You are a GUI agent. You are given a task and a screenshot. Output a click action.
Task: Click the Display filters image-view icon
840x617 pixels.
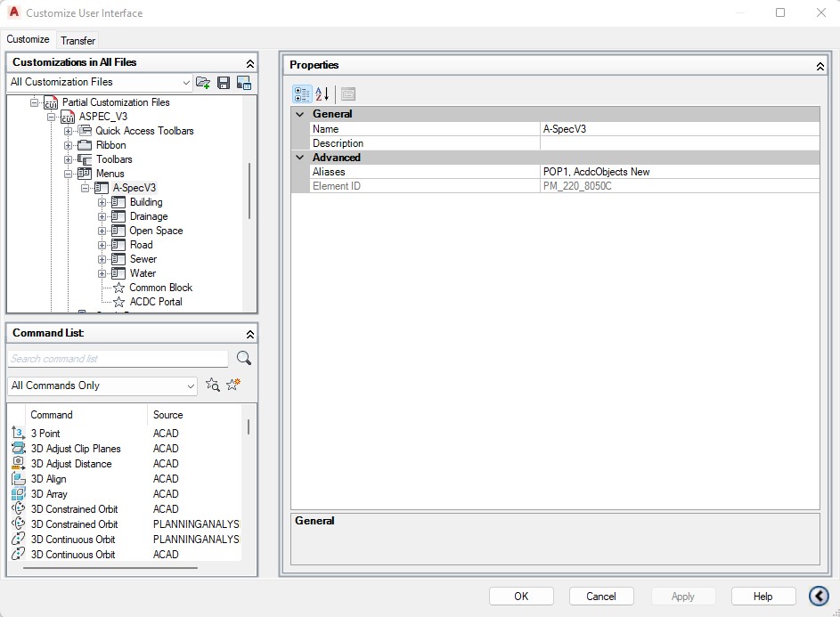click(x=244, y=83)
